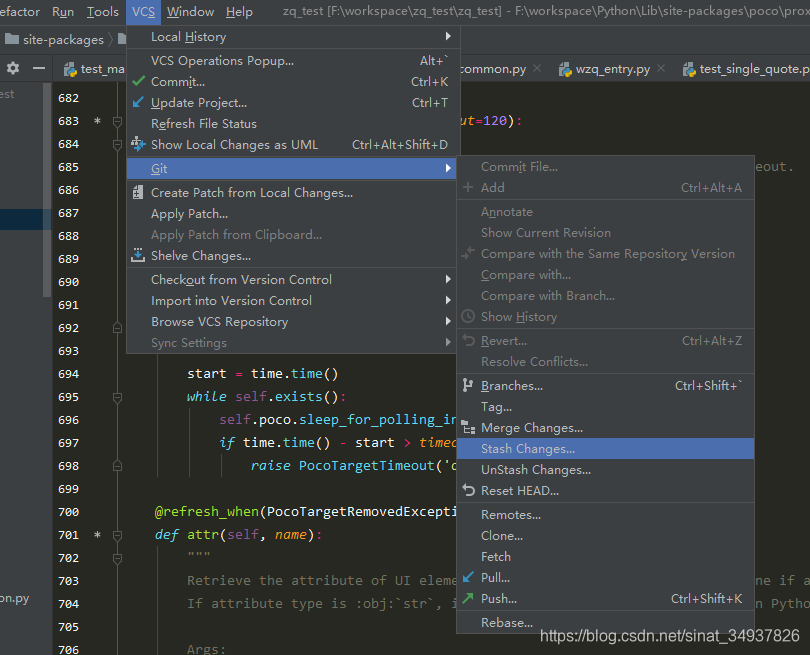Select Remotes... in the Git submenu
The image size is (810, 655).
tap(605, 514)
